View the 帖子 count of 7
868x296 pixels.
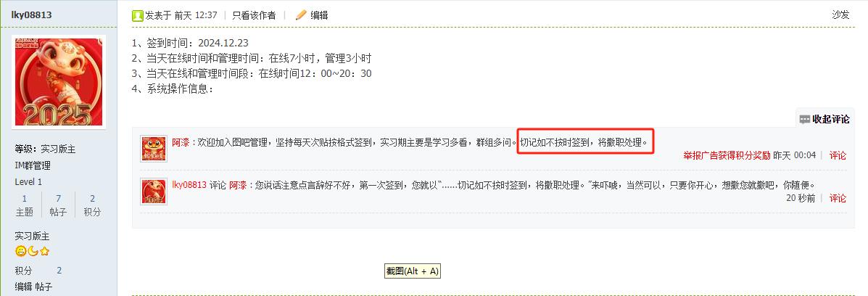[58, 205]
